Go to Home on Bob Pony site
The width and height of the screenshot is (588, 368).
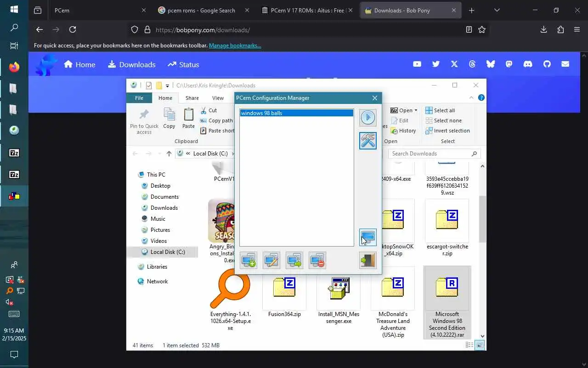(79, 64)
